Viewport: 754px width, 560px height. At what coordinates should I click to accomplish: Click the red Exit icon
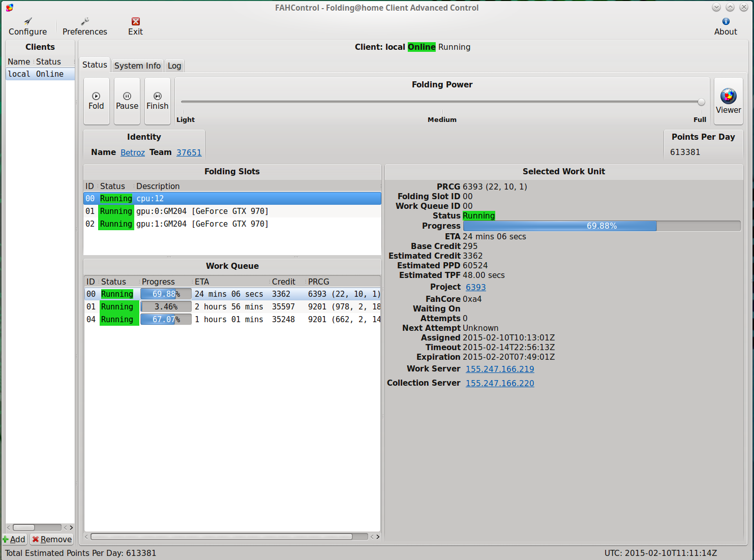pos(136,21)
